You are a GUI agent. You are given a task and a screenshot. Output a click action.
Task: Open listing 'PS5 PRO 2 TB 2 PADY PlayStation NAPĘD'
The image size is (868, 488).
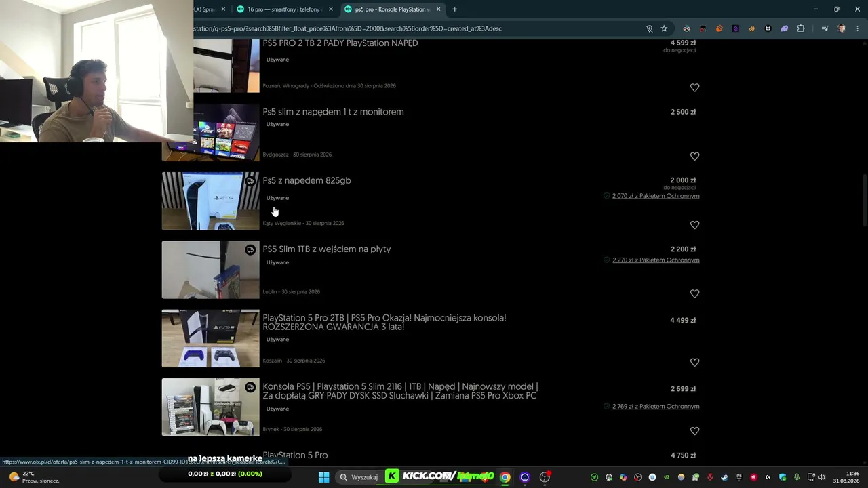[x=340, y=43]
